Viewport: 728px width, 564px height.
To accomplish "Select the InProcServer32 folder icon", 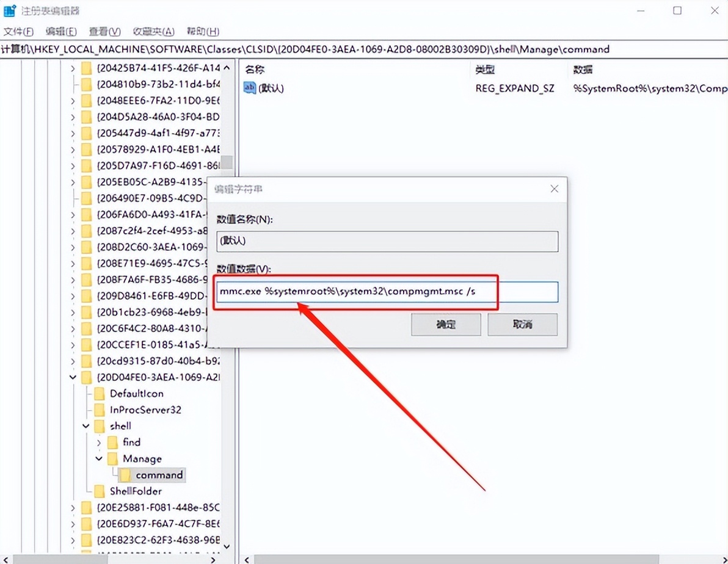I will click(x=100, y=410).
